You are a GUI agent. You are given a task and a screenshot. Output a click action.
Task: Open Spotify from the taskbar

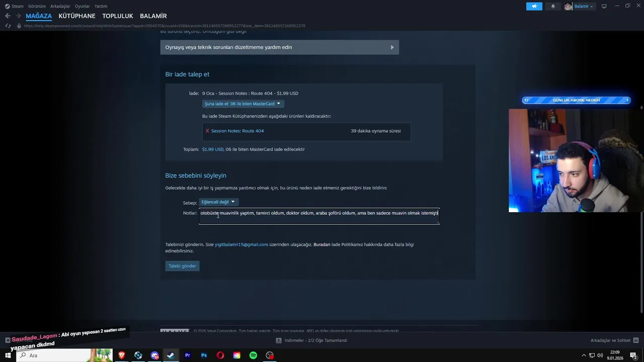coord(253,355)
